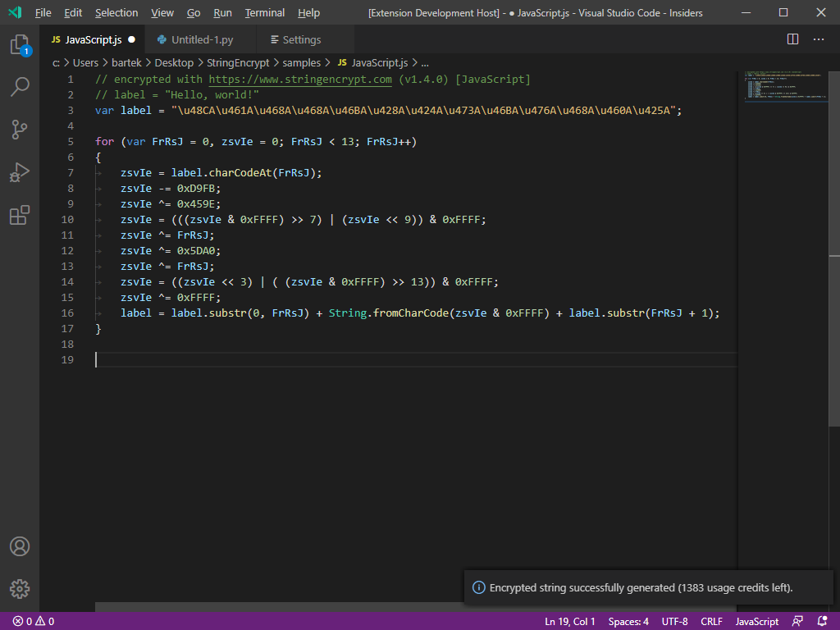840x630 pixels.
Task: Open the Extensions view
Action: [20, 215]
